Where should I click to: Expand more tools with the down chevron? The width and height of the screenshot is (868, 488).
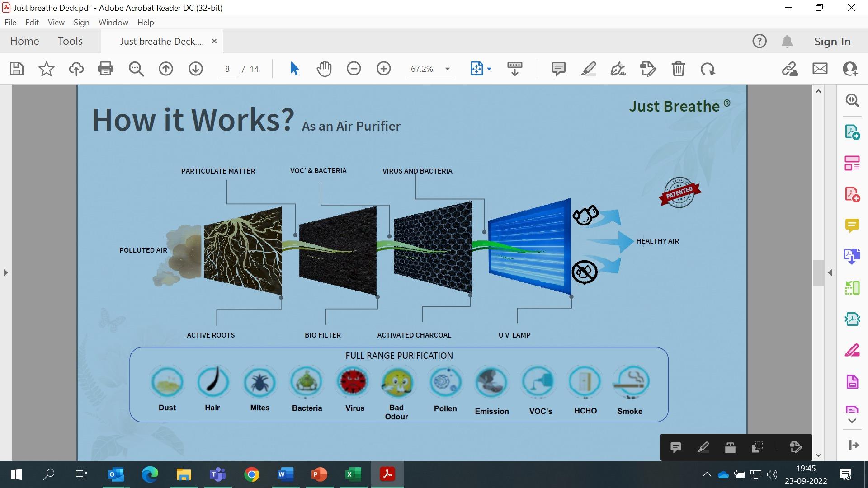[852, 420]
